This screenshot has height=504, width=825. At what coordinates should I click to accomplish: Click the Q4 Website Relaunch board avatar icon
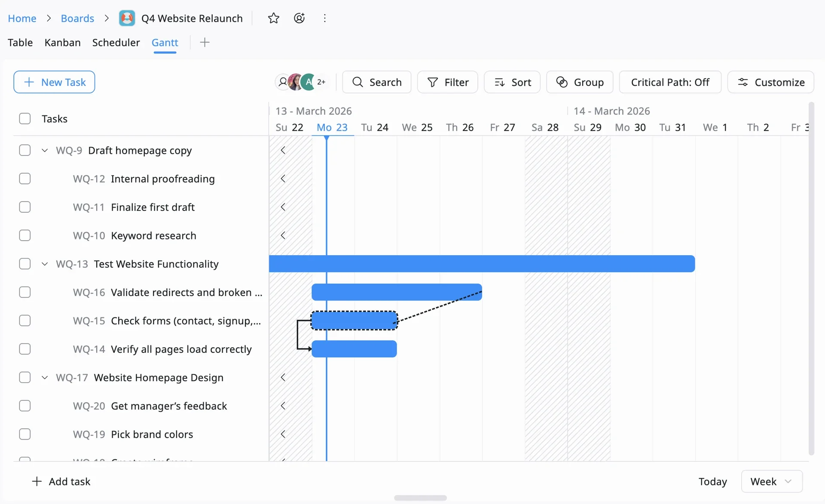[x=127, y=18]
